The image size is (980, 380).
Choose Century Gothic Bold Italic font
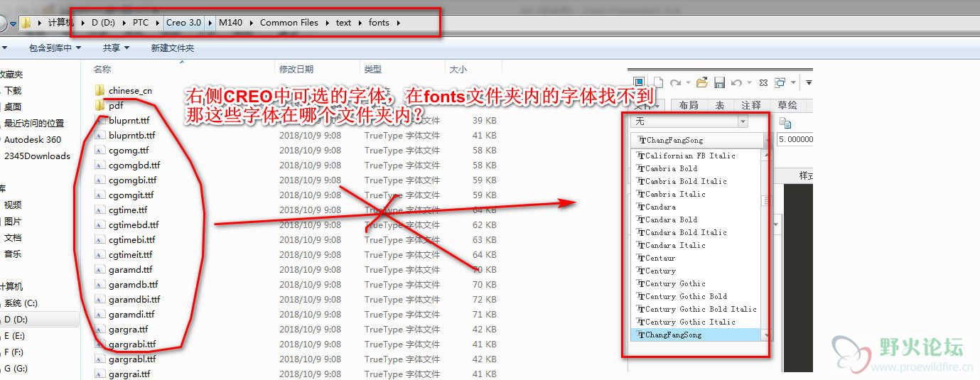coord(696,309)
